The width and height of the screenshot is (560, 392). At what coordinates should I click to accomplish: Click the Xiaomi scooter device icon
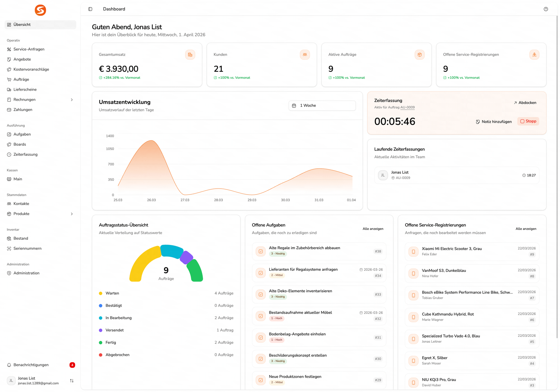pyautogui.click(x=413, y=252)
